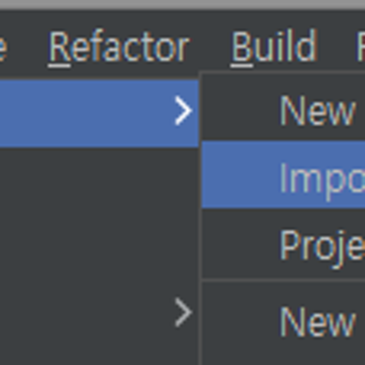Click empty dark area of the left menu
The width and height of the screenshot is (365, 365).
99,213
